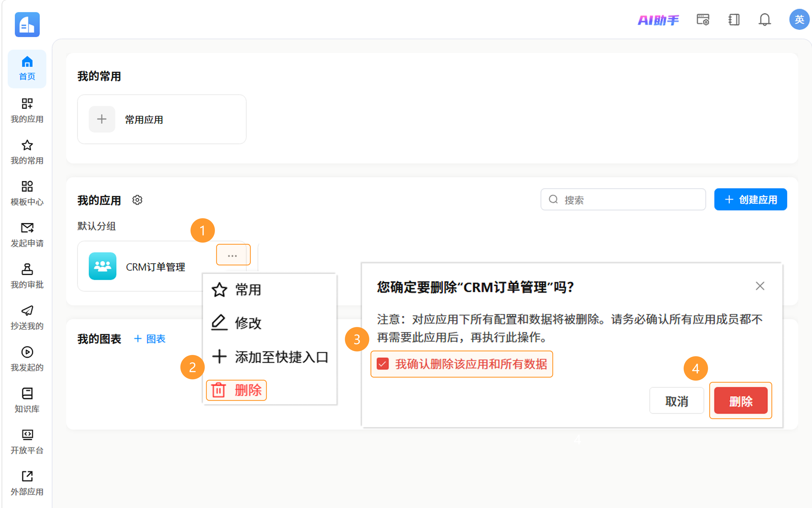
Task: Open 我发起的 in the sidebar
Action: (x=27, y=359)
